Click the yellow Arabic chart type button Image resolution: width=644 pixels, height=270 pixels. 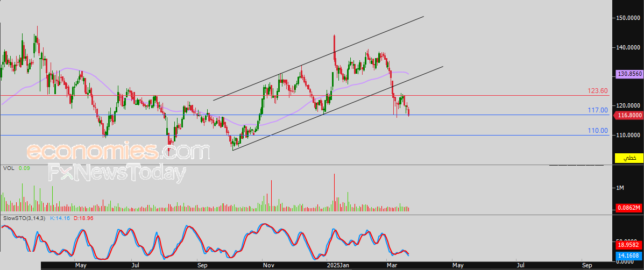pos(629,158)
